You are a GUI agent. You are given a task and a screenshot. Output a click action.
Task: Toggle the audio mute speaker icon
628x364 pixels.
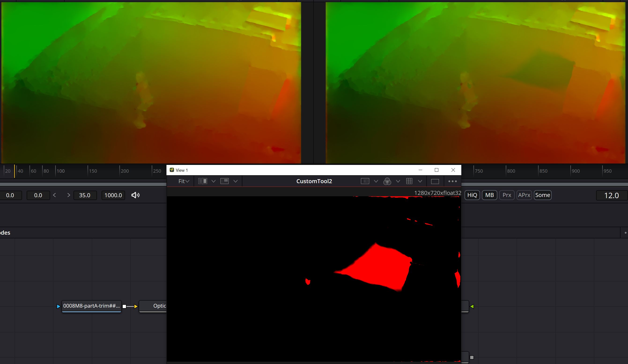[x=135, y=195]
